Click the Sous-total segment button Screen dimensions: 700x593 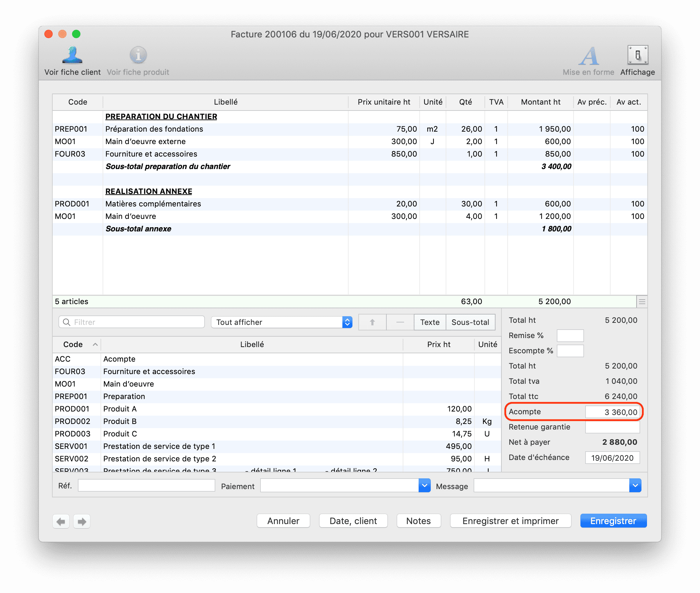pyautogui.click(x=470, y=322)
